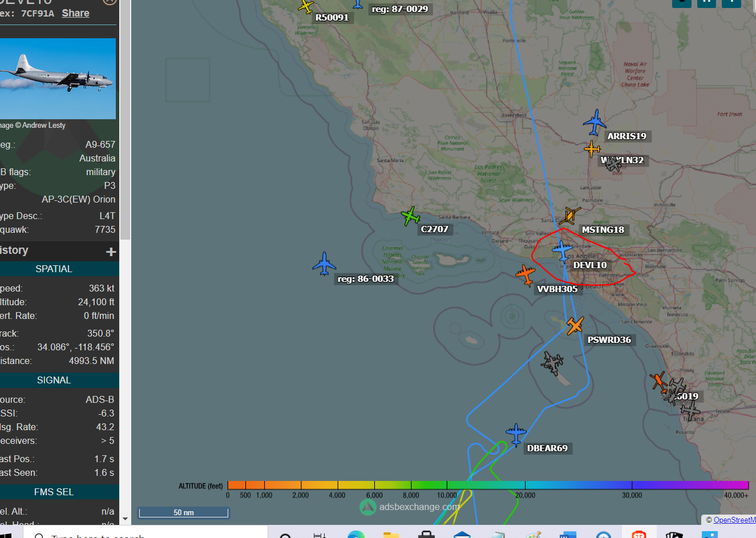Select the yellow R50091 aircraft icon
The width and height of the screenshot is (756, 538).
[x=306, y=6]
